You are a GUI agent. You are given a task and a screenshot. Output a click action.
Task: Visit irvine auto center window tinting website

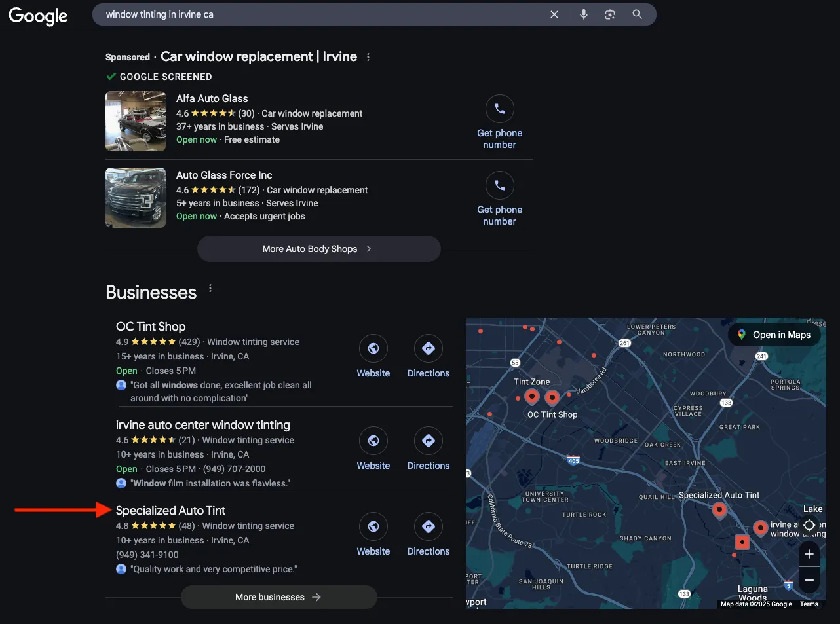point(373,449)
